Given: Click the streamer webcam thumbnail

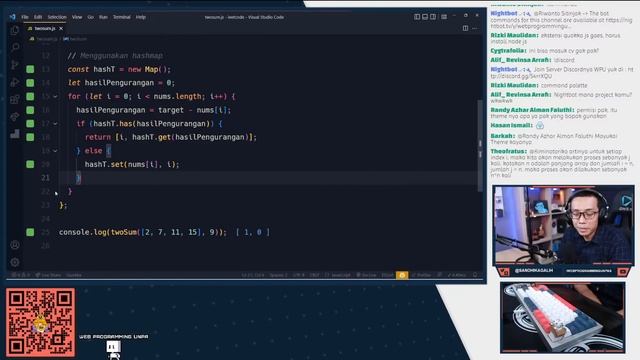Looking at the screenshot, I should click(x=563, y=227).
